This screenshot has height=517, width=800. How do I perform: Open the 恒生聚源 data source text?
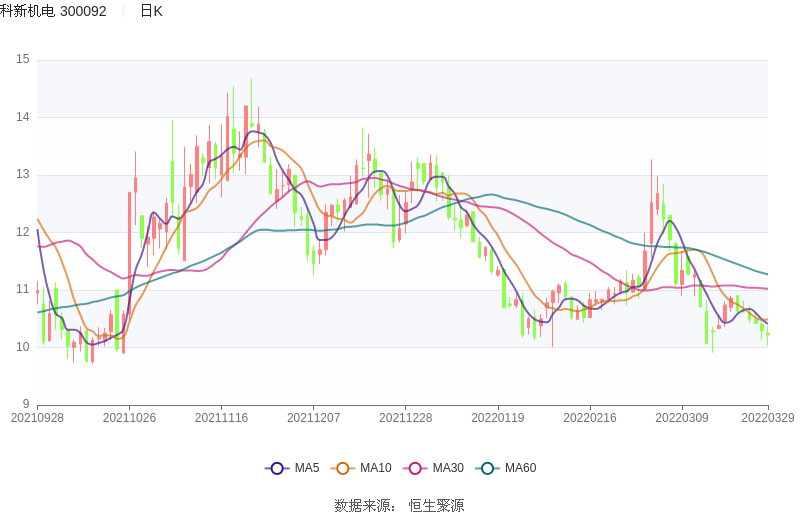pos(436,505)
